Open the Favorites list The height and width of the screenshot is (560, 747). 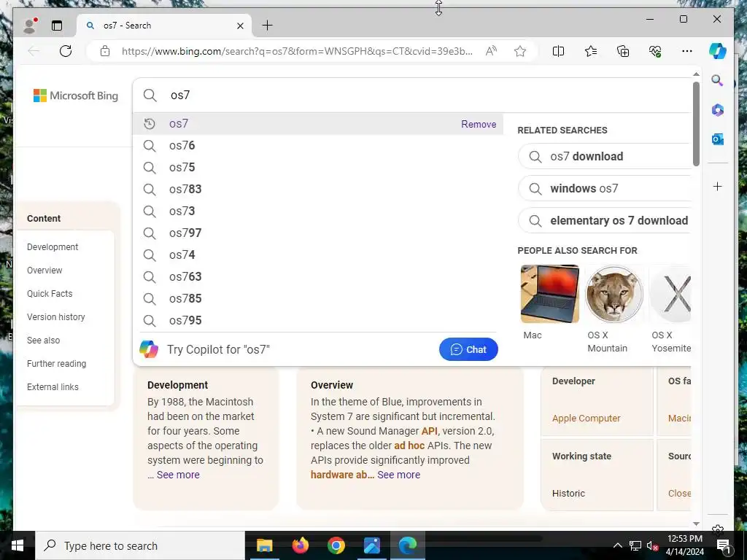(590, 51)
